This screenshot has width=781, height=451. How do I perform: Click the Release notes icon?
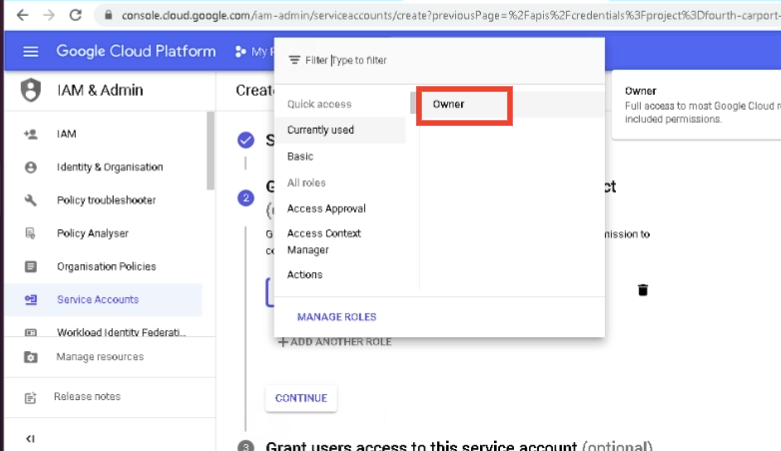[x=30, y=398]
